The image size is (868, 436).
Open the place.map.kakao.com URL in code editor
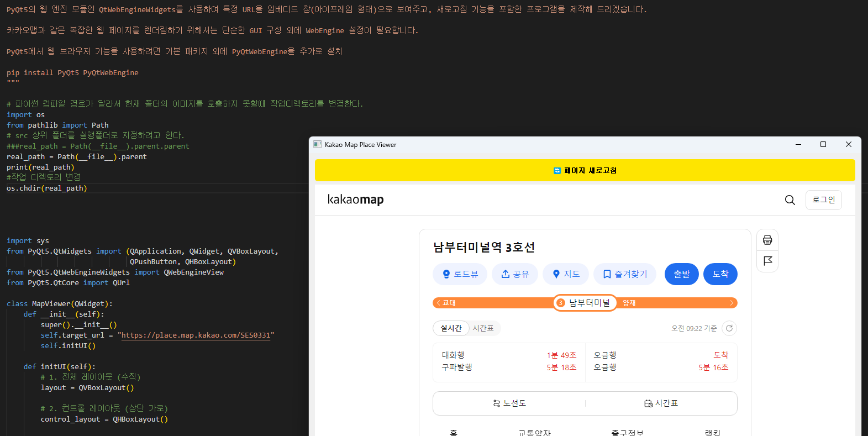pyautogui.click(x=196, y=335)
